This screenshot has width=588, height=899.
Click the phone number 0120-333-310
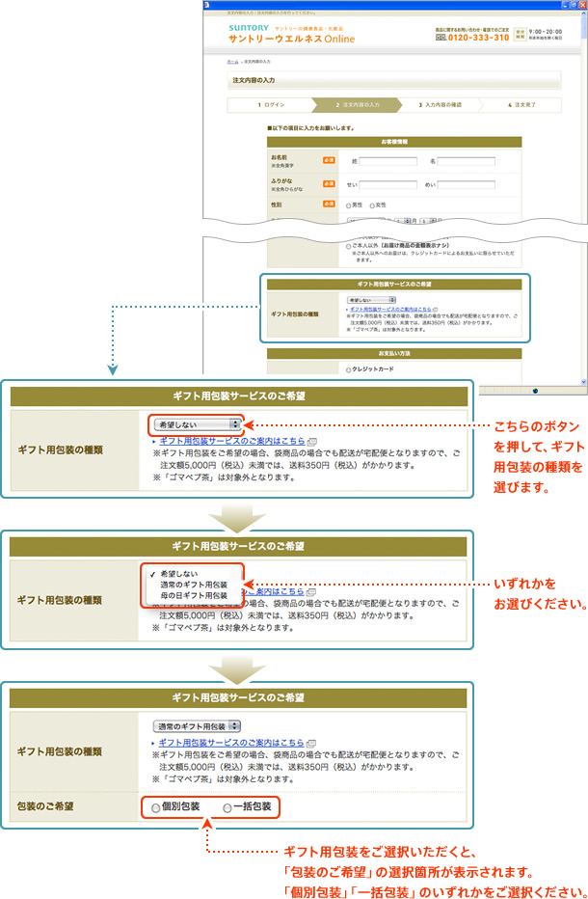tap(478, 38)
